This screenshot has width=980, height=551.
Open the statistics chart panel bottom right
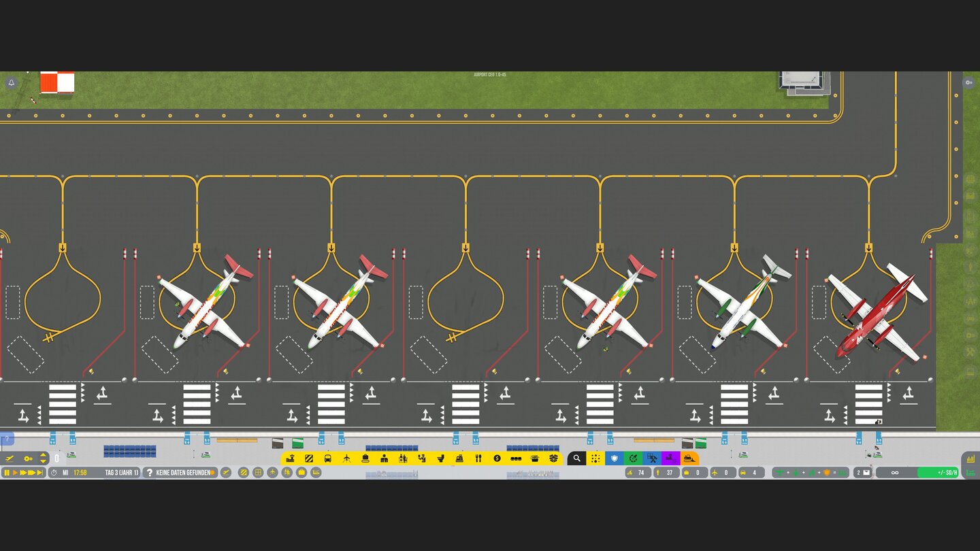(x=970, y=459)
